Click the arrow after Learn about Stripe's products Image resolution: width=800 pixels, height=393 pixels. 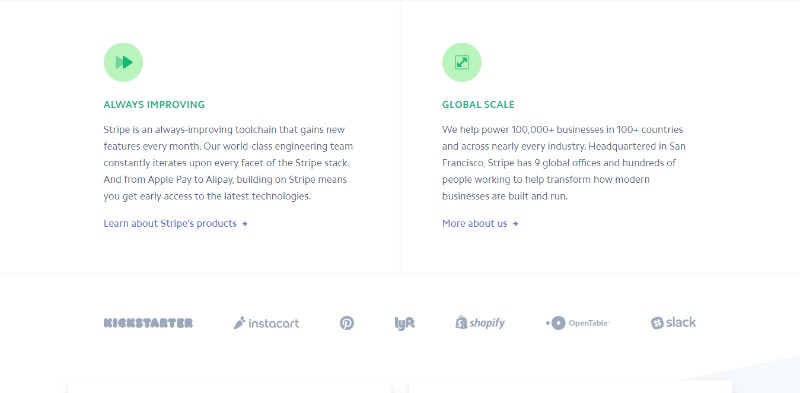point(245,224)
